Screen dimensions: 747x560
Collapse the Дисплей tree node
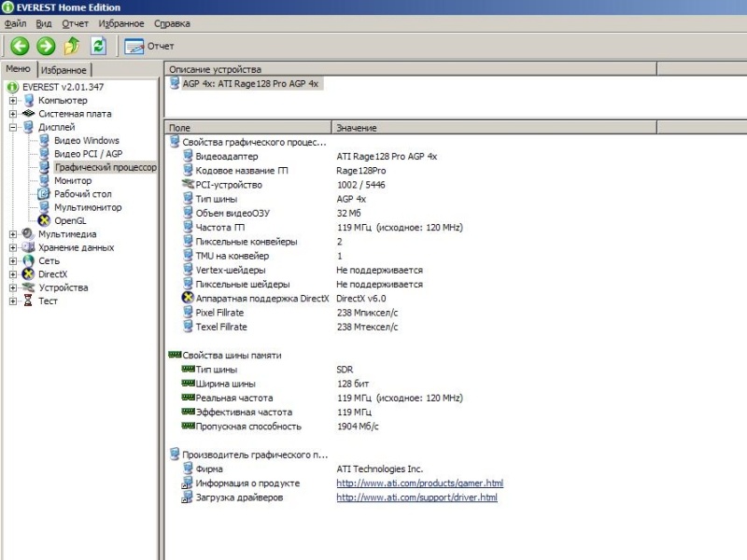click(13, 127)
